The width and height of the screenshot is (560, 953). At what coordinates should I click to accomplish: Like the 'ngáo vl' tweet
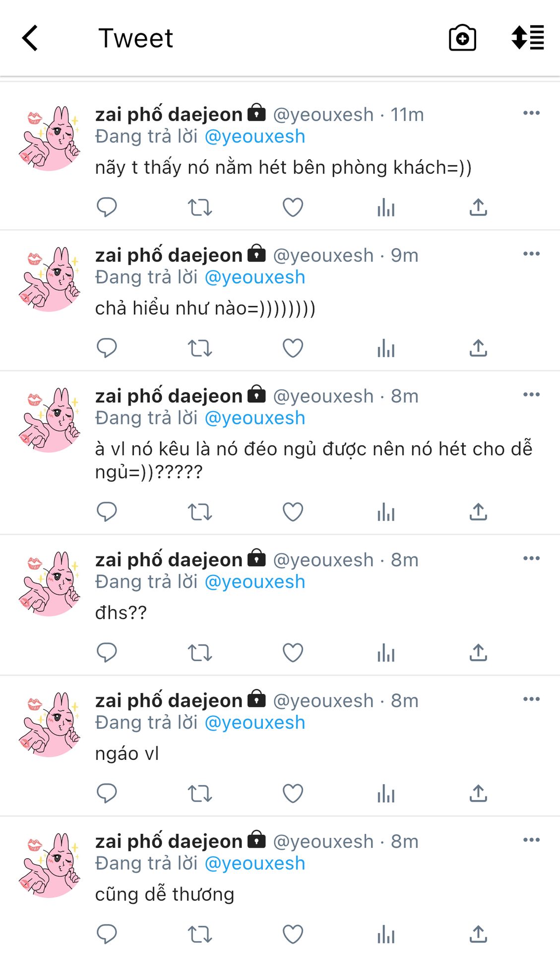coord(293,793)
